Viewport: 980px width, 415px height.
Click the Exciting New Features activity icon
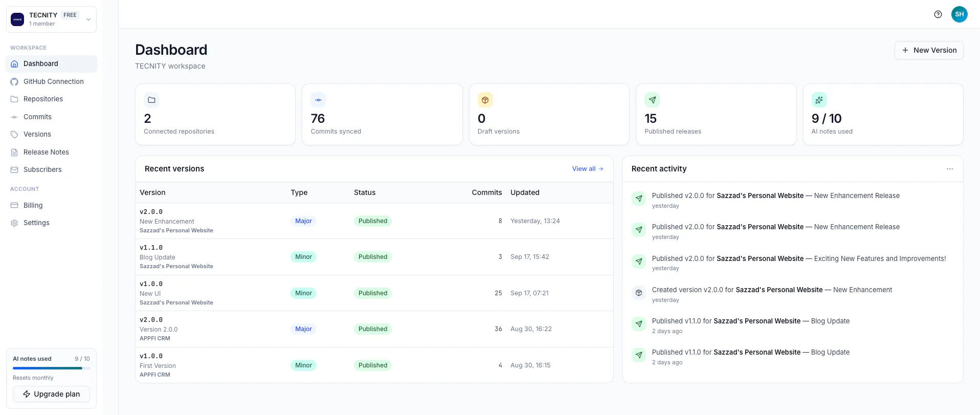tap(639, 261)
